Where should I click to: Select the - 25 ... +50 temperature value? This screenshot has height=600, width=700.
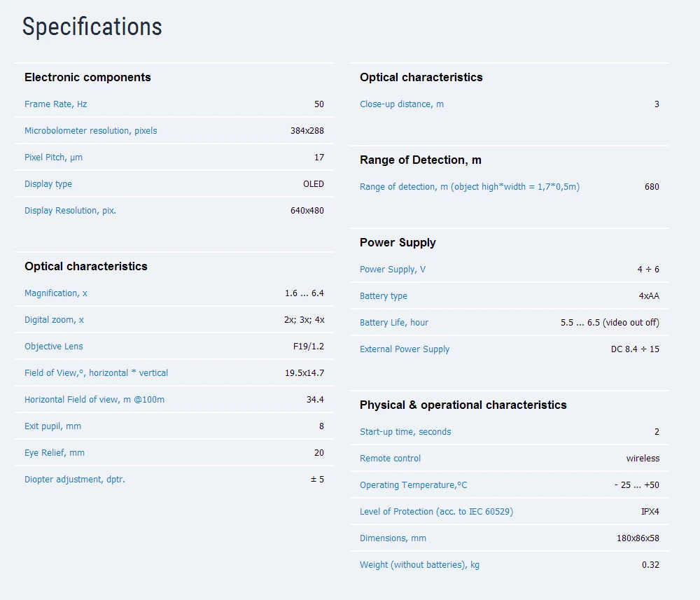(637, 484)
